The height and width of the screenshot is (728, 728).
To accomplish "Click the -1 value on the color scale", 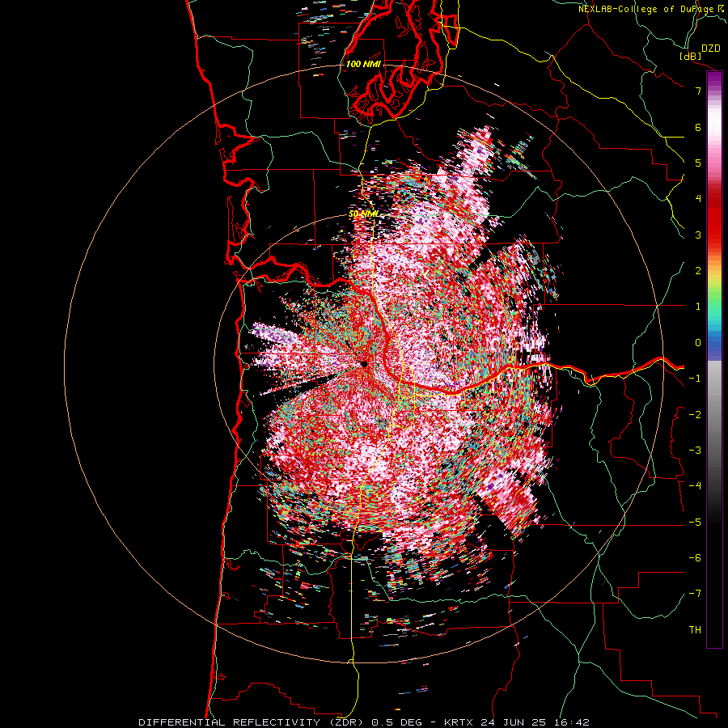I will tap(695, 379).
